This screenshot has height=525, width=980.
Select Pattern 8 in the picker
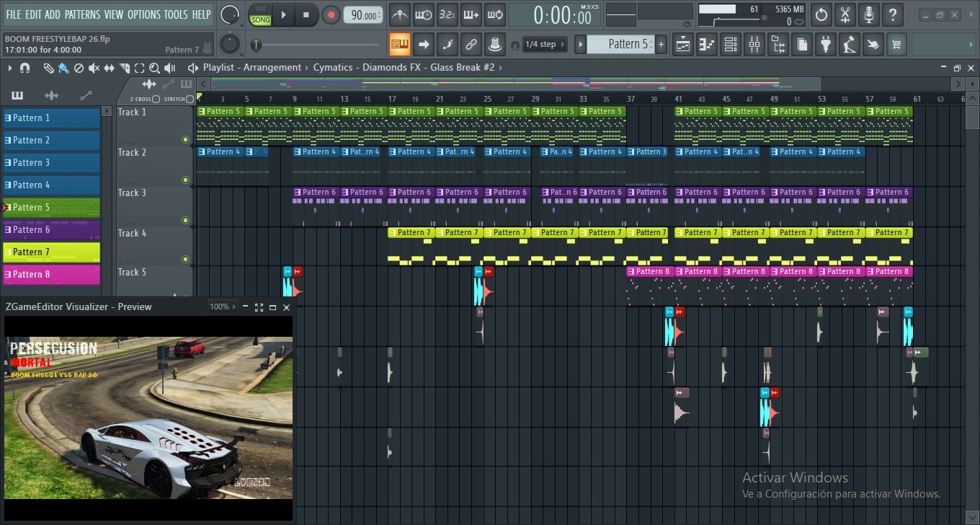click(51, 274)
